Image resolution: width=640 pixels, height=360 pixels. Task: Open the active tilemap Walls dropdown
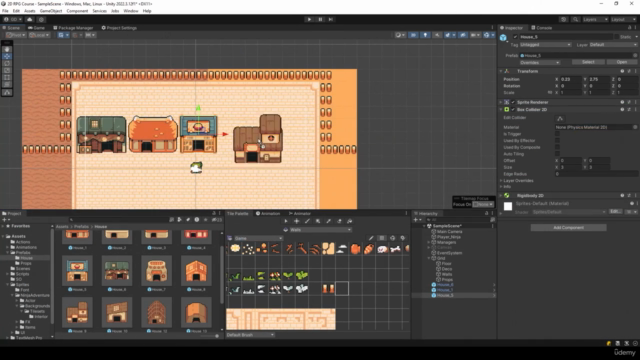[x=320, y=230]
